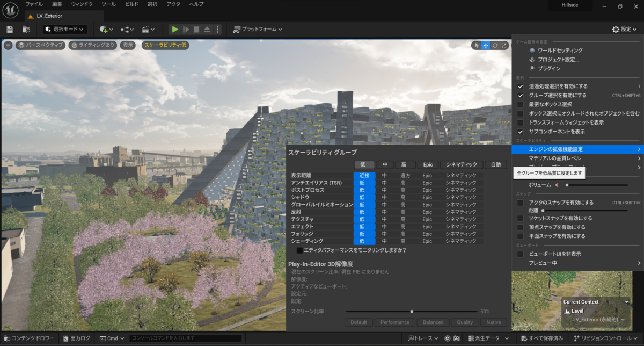The image size is (644, 346).
Task: Open 出力ログ panel
Action: pyautogui.click(x=76, y=338)
